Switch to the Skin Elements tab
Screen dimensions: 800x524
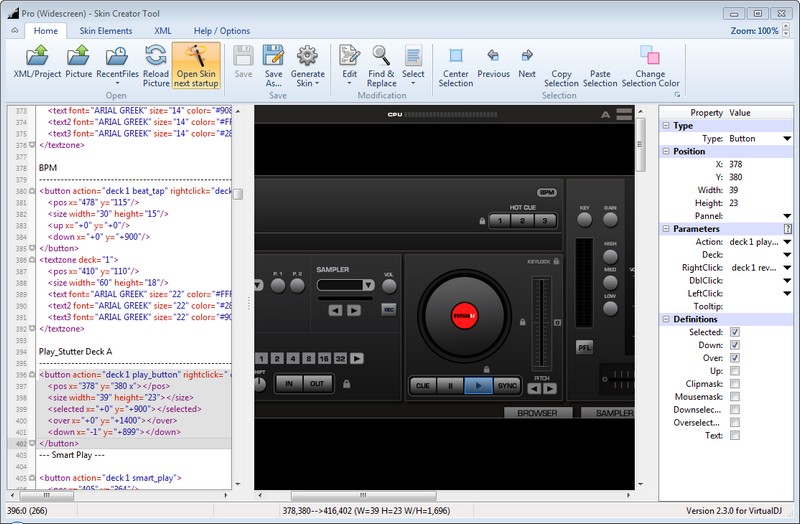point(106,31)
